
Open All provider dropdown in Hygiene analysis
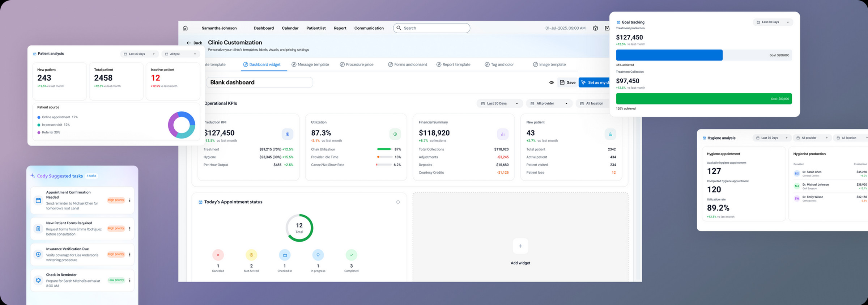[x=812, y=138]
